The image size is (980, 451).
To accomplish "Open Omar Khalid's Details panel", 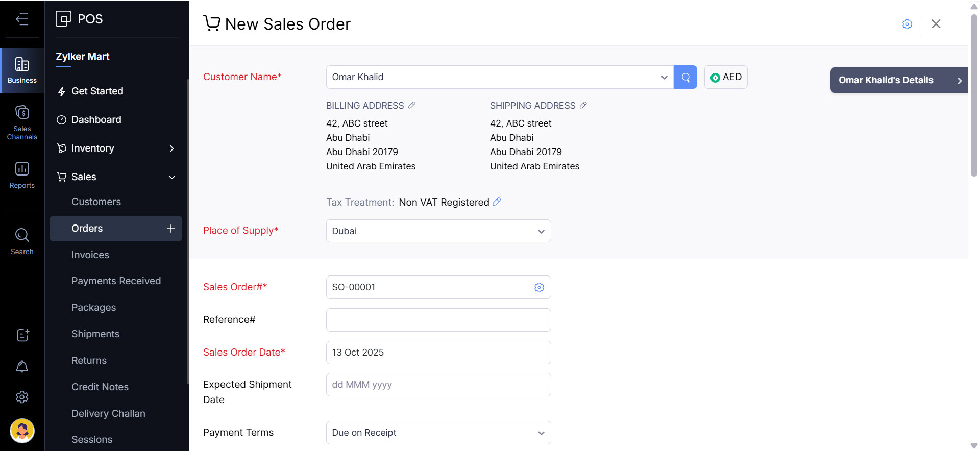I will coord(899,80).
